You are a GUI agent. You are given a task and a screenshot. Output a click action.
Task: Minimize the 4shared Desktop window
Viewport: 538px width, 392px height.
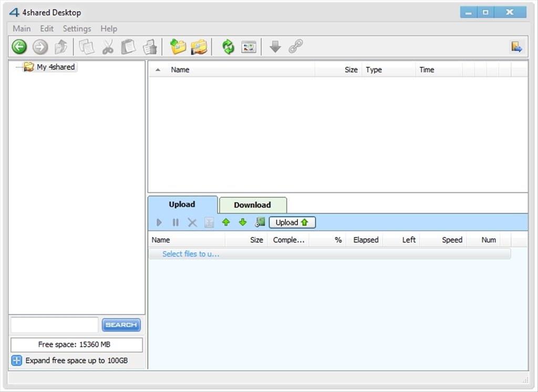(468, 13)
